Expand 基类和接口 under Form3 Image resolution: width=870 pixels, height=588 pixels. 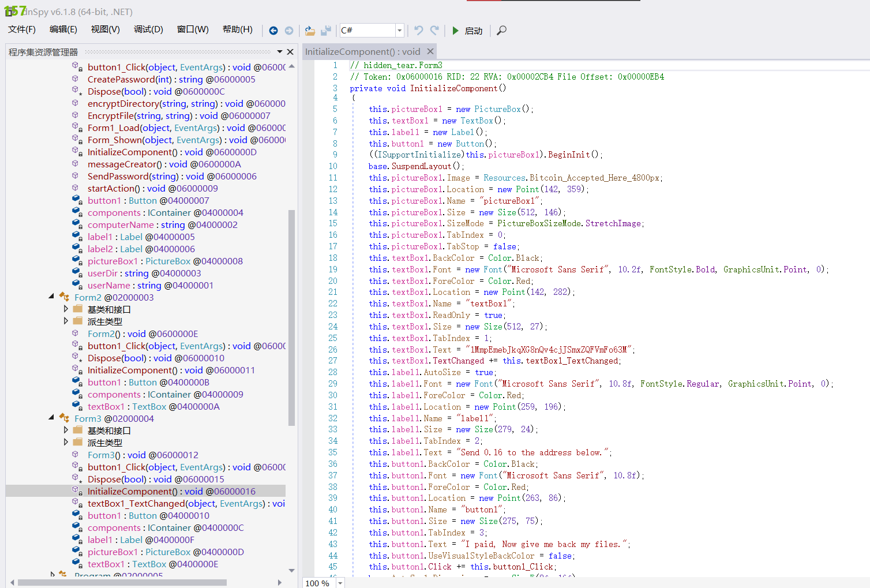(x=66, y=430)
